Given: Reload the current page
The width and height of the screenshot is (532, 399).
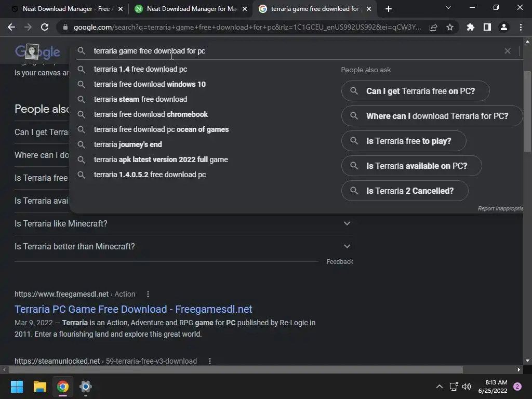Looking at the screenshot, I should tap(45, 27).
